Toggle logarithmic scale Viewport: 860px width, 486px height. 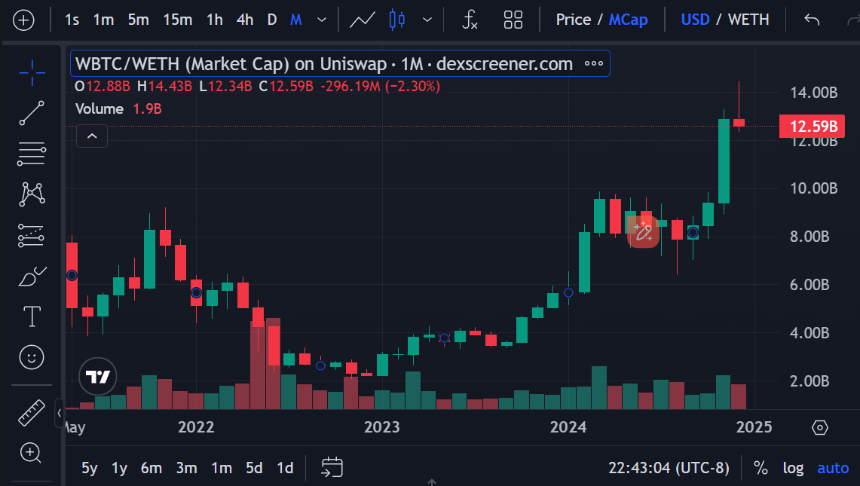(x=793, y=468)
